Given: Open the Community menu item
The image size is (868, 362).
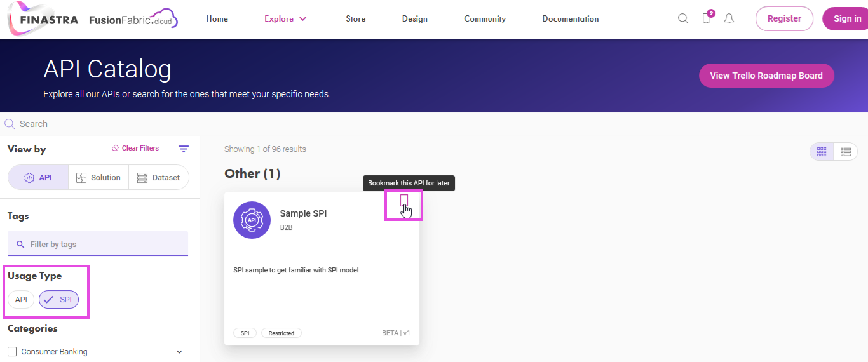Looking at the screenshot, I should coord(485,18).
